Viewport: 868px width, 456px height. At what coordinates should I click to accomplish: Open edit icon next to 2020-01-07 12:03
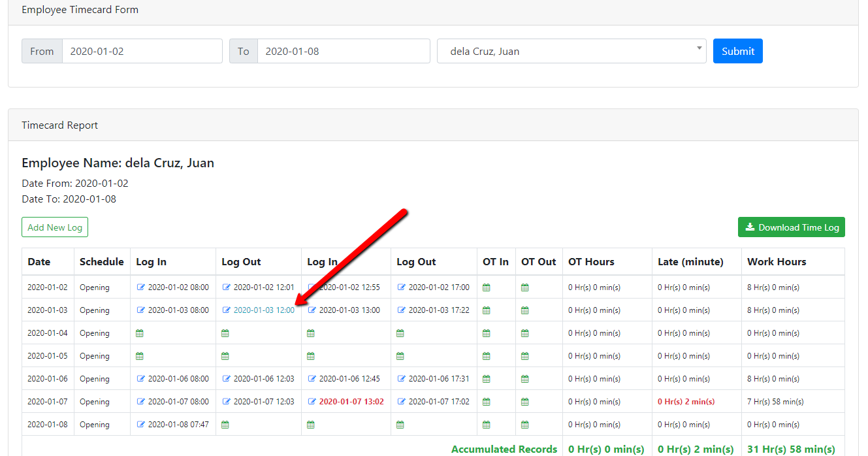(x=226, y=402)
